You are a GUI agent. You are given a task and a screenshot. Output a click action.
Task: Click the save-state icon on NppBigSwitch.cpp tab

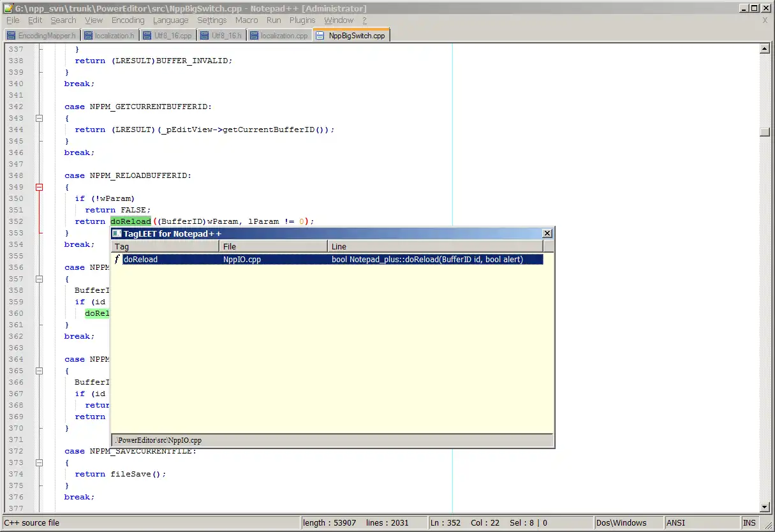tap(320, 35)
